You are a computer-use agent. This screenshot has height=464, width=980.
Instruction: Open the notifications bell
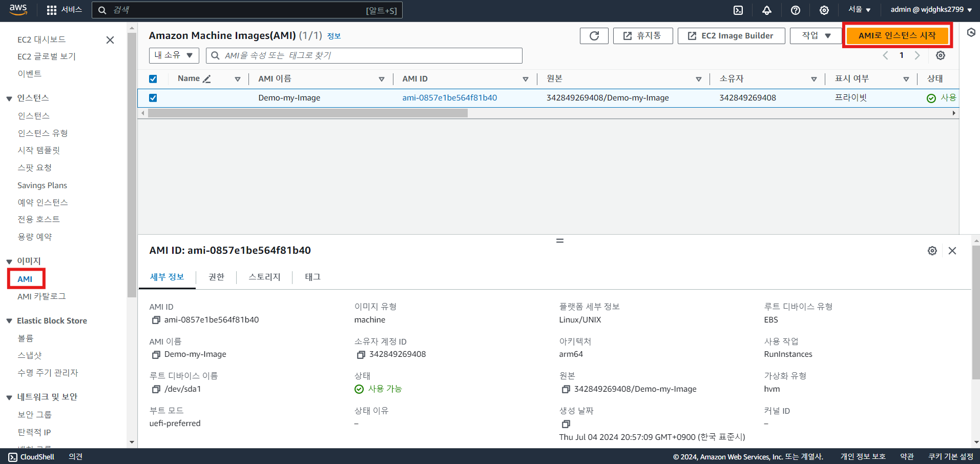tap(767, 10)
